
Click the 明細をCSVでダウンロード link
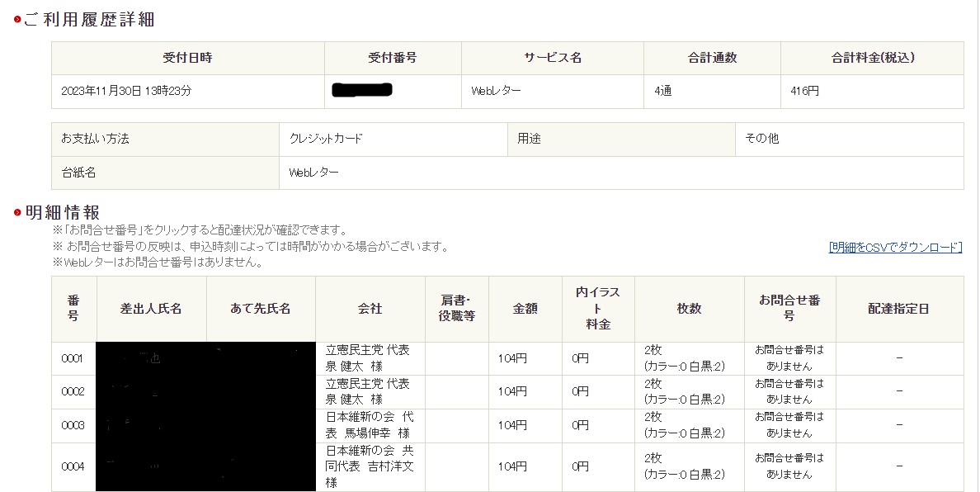pyautogui.click(x=895, y=247)
